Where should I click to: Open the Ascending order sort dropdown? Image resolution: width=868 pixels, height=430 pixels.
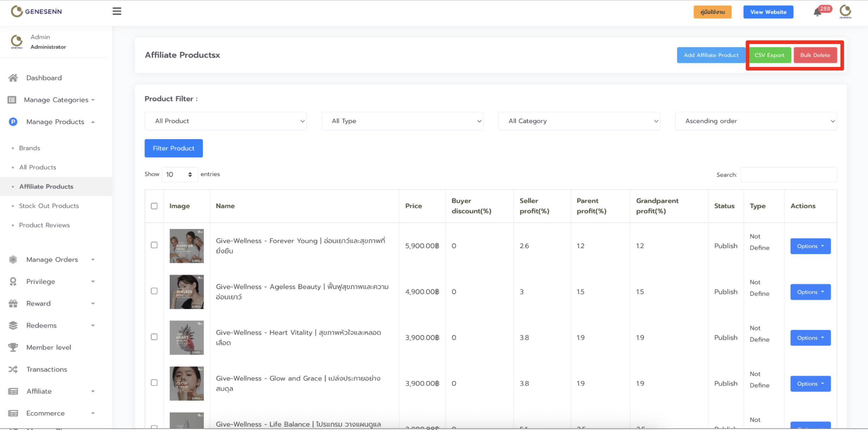pos(755,121)
